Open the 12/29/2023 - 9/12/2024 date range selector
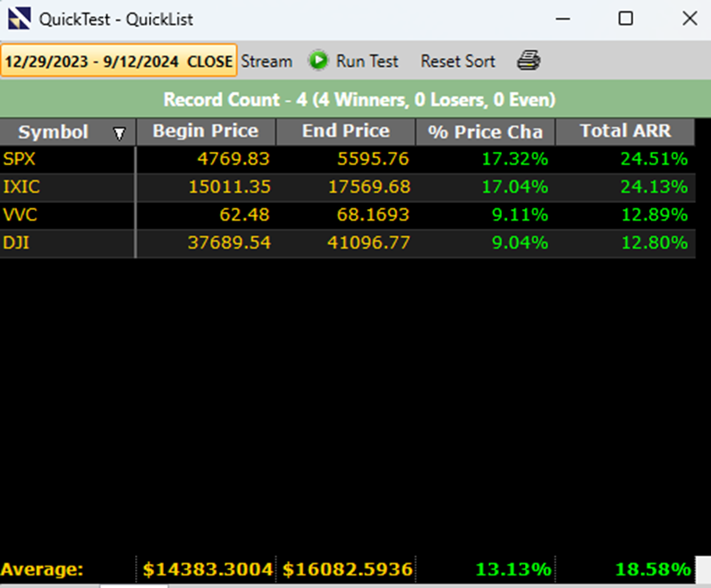Image resolution: width=711 pixels, height=588 pixels. 118,62
